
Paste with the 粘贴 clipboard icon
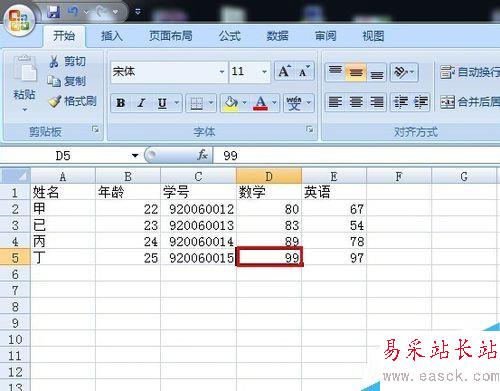click(x=24, y=69)
